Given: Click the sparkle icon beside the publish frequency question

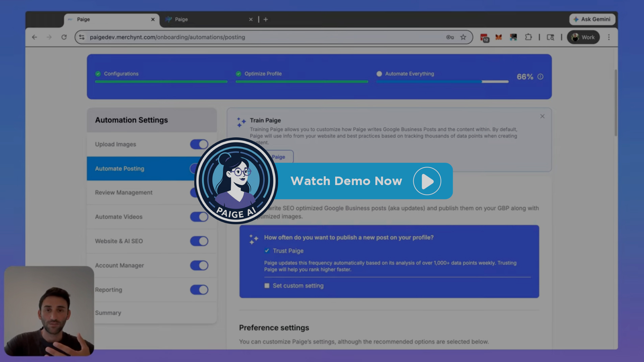Looking at the screenshot, I should 253,239.
